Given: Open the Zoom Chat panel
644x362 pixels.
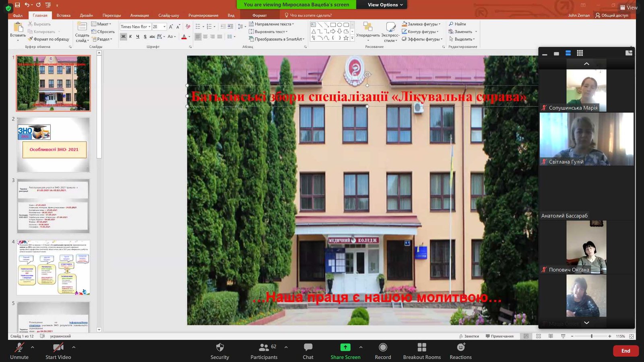Looking at the screenshot, I should pyautogui.click(x=308, y=348).
